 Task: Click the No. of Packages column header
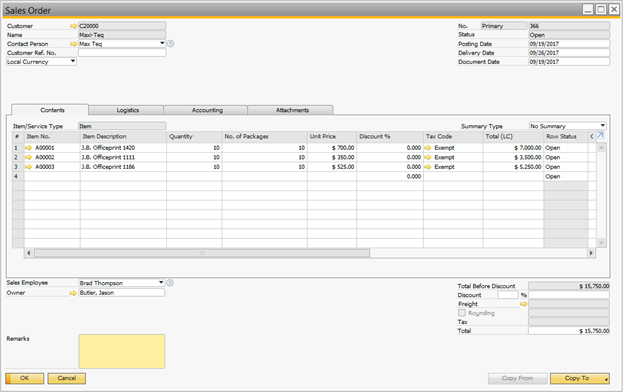(x=265, y=137)
